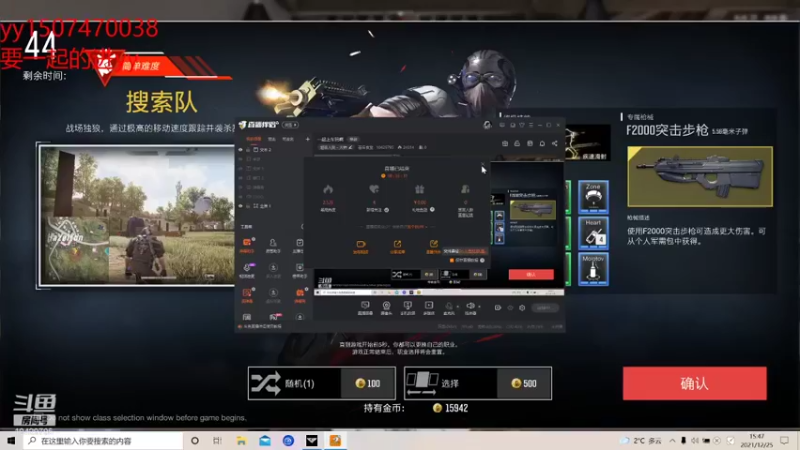Screen dimensions: 800x450
Task: Add a media play source from bottom toolbar
Action: 429,308
